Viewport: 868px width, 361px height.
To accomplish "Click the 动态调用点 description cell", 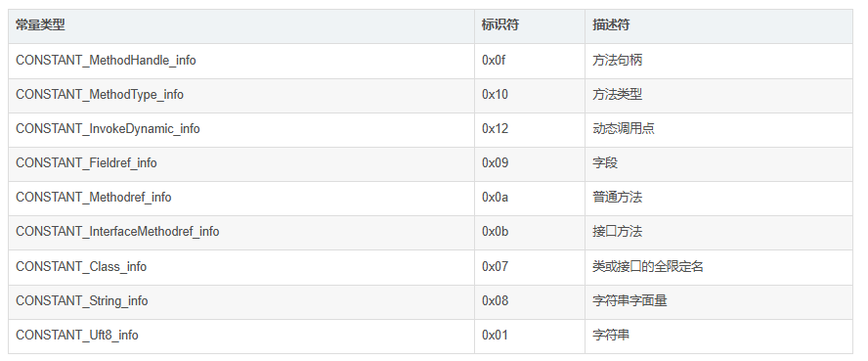I will (718, 129).
